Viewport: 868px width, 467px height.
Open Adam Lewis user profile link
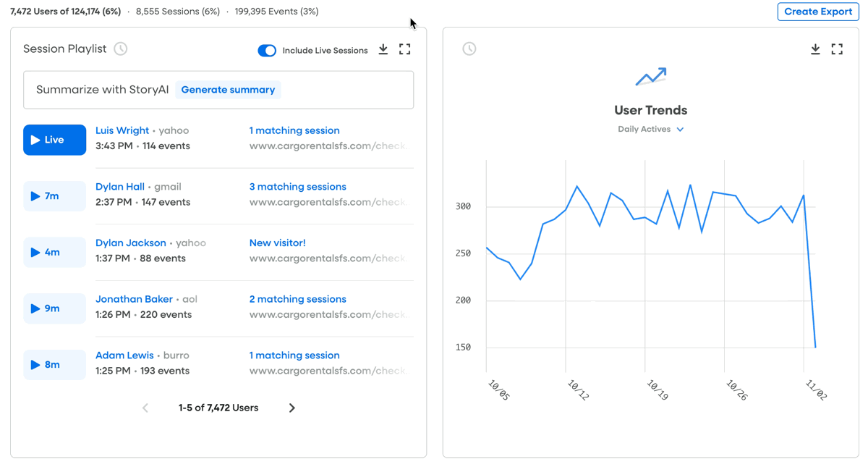click(x=124, y=355)
